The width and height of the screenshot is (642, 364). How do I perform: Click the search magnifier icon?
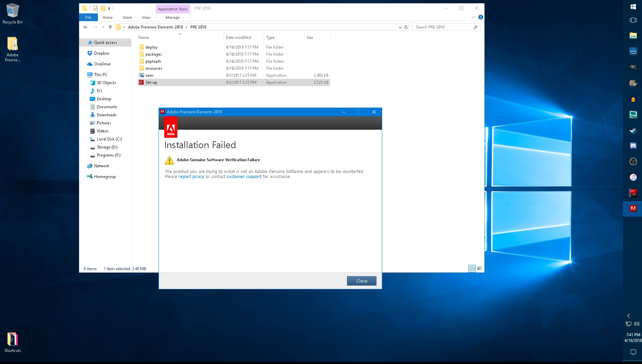pyautogui.click(x=475, y=27)
